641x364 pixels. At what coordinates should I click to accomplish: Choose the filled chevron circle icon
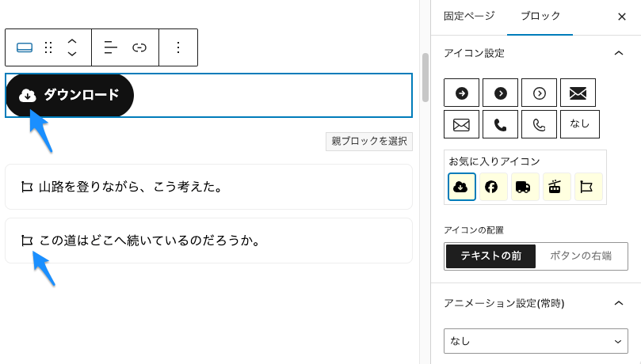click(x=501, y=93)
